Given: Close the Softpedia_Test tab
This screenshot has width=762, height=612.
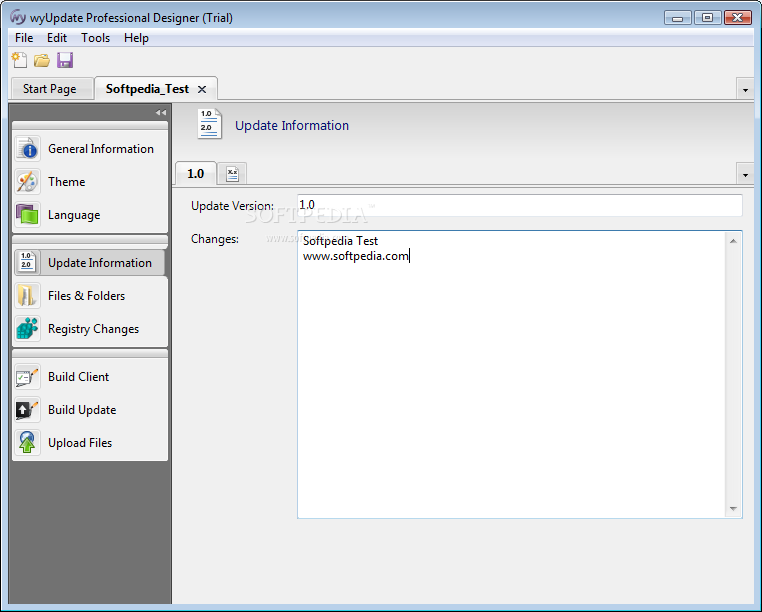Looking at the screenshot, I should 202,89.
